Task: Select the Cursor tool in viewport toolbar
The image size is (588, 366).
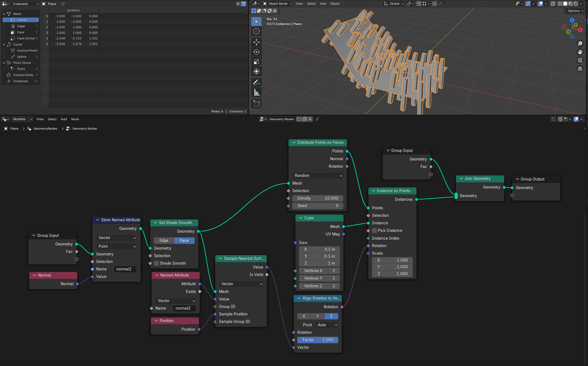Action: (x=256, y=31)
